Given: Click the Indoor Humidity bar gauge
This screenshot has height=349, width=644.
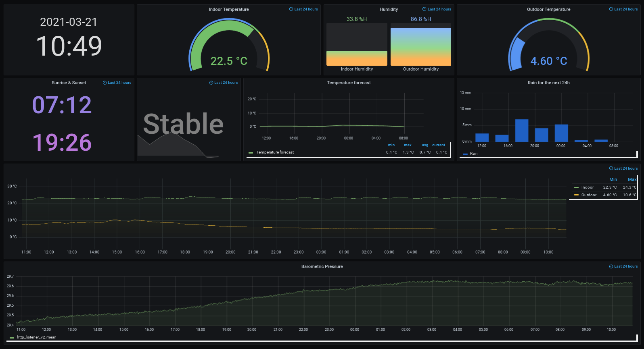Looking at the screenshot, I should click(x=357, y=44).
